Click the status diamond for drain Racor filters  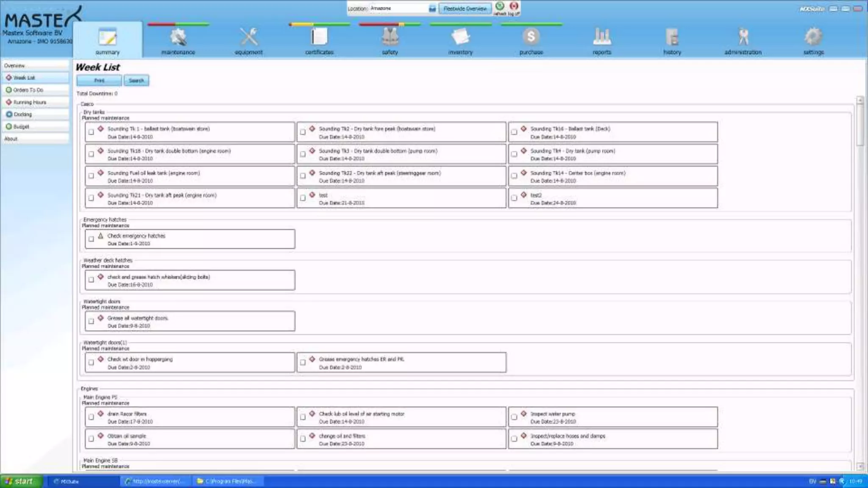point(100,413)
